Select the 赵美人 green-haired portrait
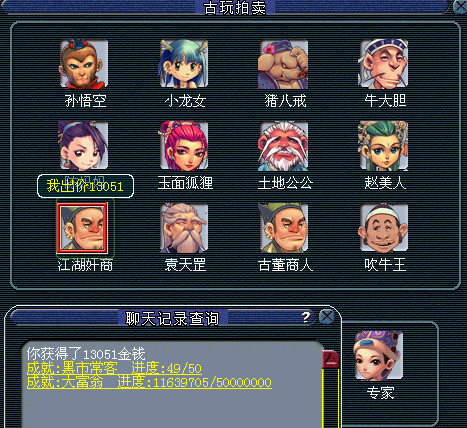 pos(384,146)
